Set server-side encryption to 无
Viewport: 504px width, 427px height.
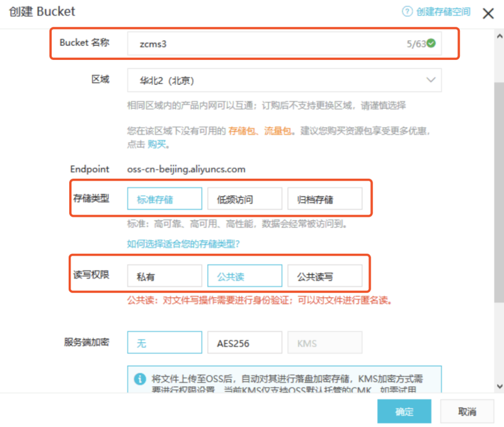pos(164,342)
